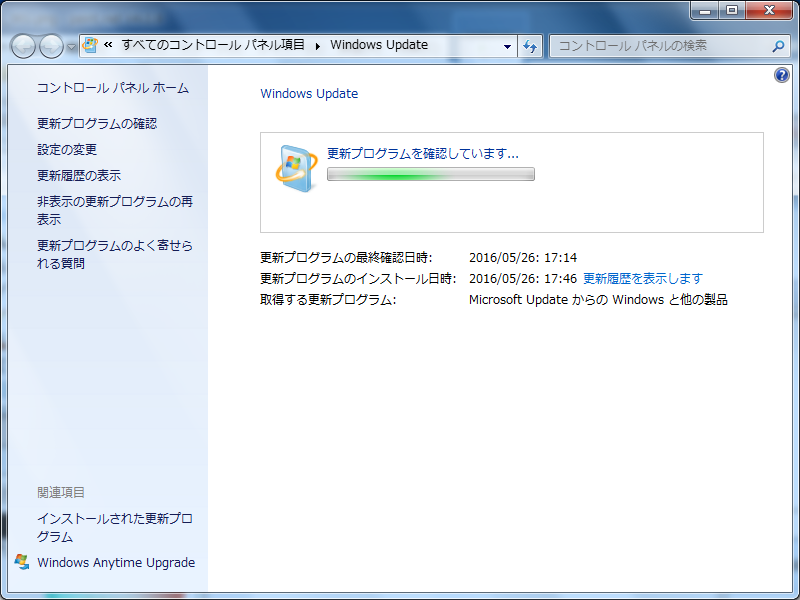Click the 2016/05/26: 17:46 install time
This screenshot has width=800, height=600.
click(x=523, y=279)
